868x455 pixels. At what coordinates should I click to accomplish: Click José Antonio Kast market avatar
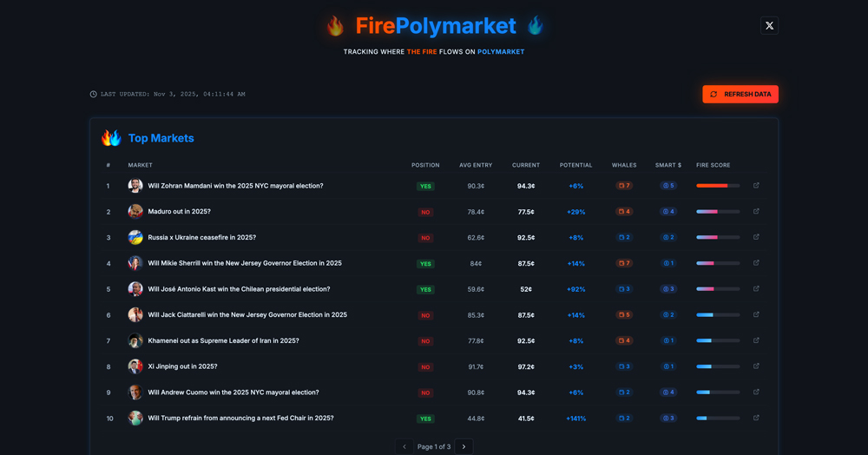[x=135, y=289]
